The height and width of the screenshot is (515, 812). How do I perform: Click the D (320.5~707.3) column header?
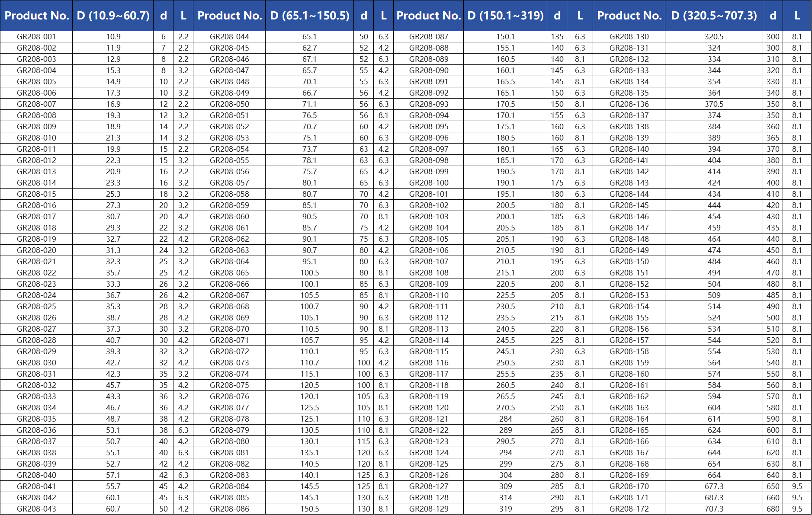click(x=714, y=16)
